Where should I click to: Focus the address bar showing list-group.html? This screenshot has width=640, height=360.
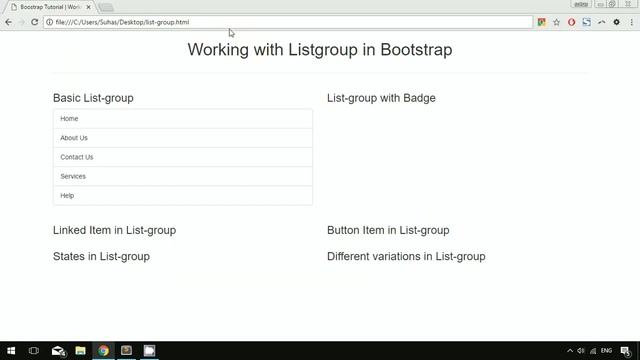[288, 22]
